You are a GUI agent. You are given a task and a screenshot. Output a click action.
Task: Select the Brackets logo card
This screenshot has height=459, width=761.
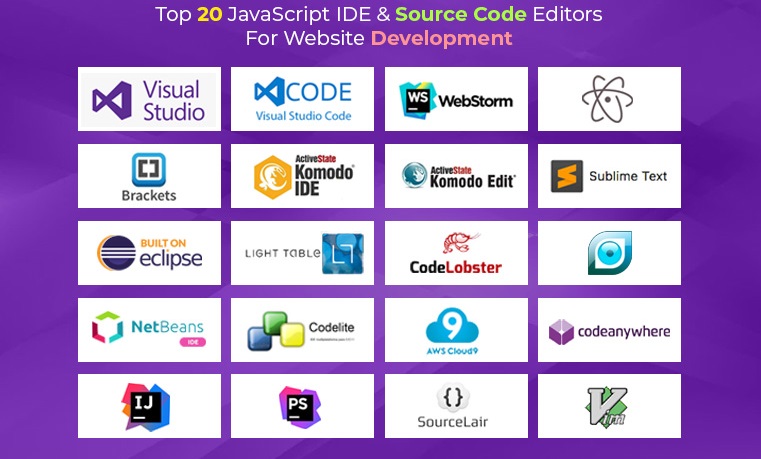tap(149, 176)
